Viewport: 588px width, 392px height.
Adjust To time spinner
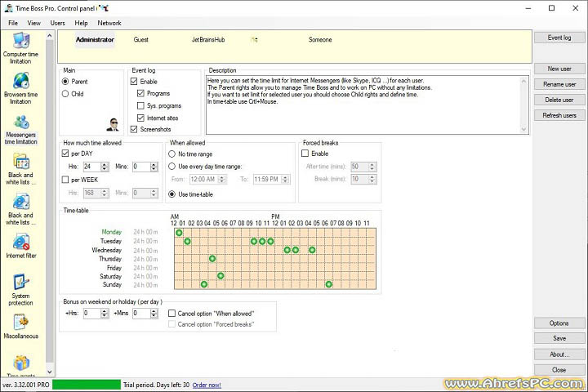point(286,180)
